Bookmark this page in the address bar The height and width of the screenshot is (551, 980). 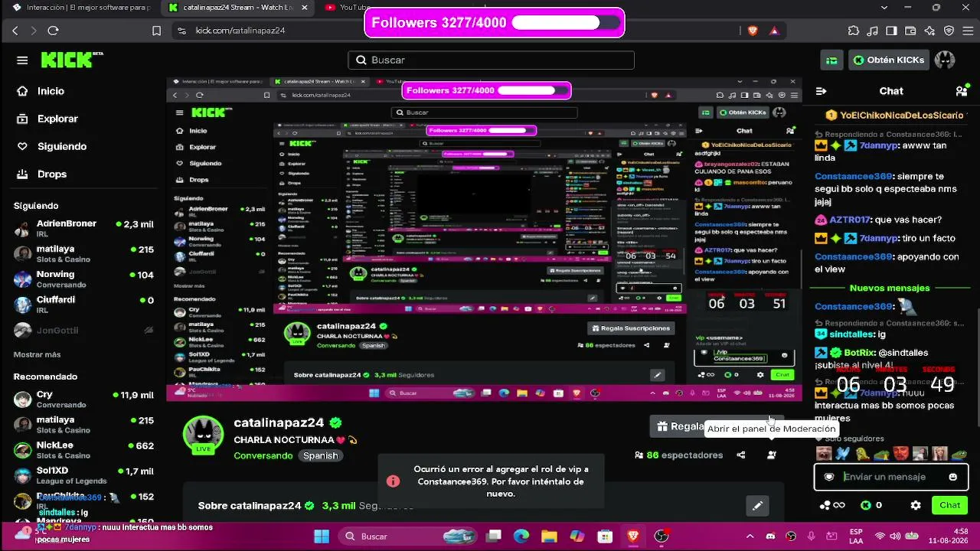tap(156, 31)
